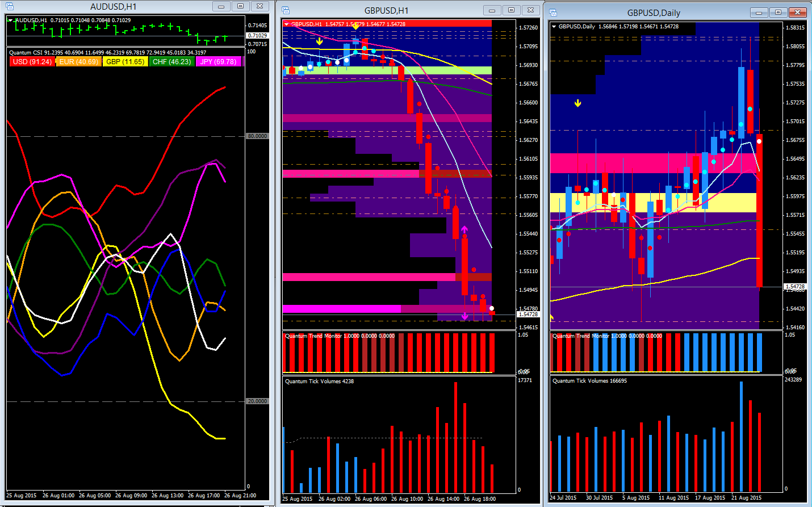This screenshot has height=507, width=812.
Task: Click the orange EUR (40.69) currency label
Action: 78,62
